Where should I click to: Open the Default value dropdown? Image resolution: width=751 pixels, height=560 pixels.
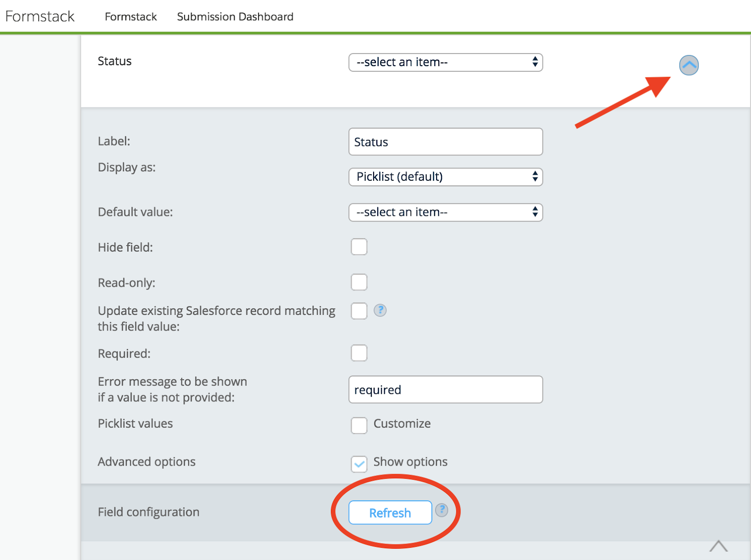click(445, 212)
